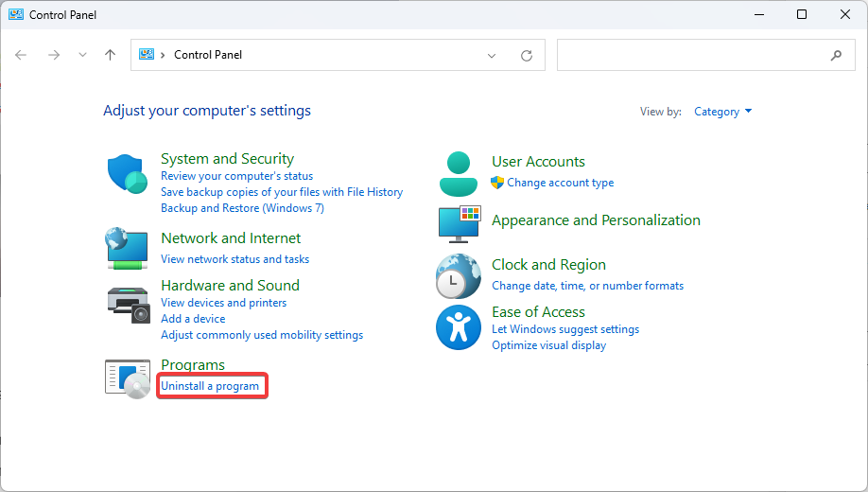Open Appearance and Personalization category
This screenshot has width=868, height=492.
point(596,220)
